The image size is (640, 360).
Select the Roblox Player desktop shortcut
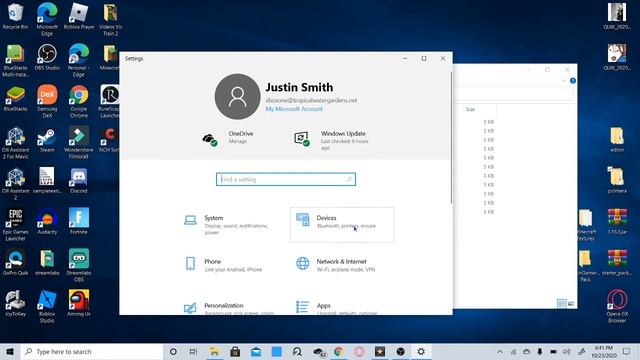(79, 16)
